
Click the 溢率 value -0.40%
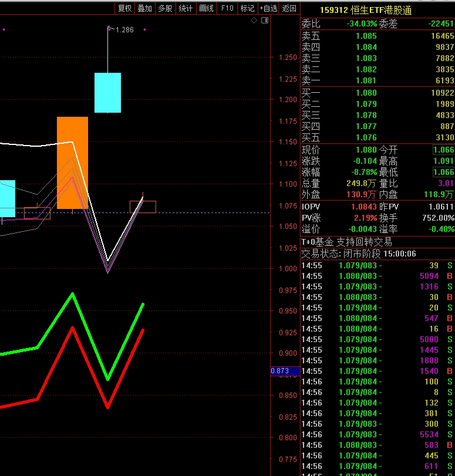[x=441, y=229]
